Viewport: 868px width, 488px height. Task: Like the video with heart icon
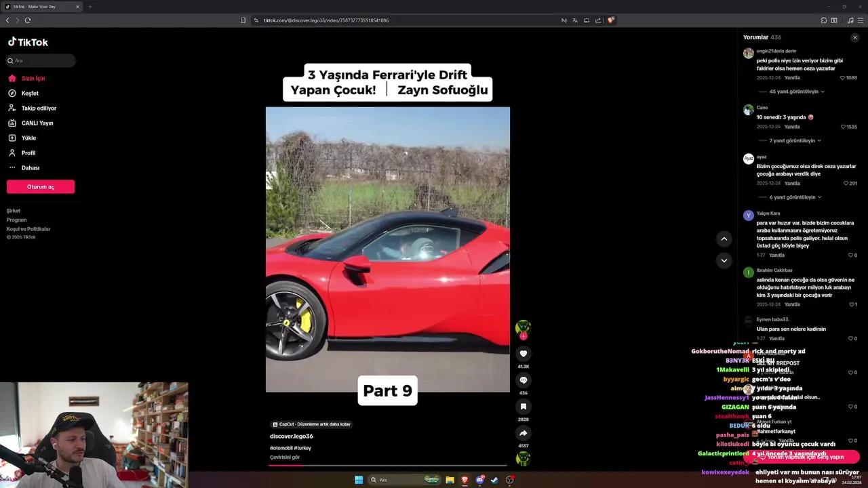523,354
